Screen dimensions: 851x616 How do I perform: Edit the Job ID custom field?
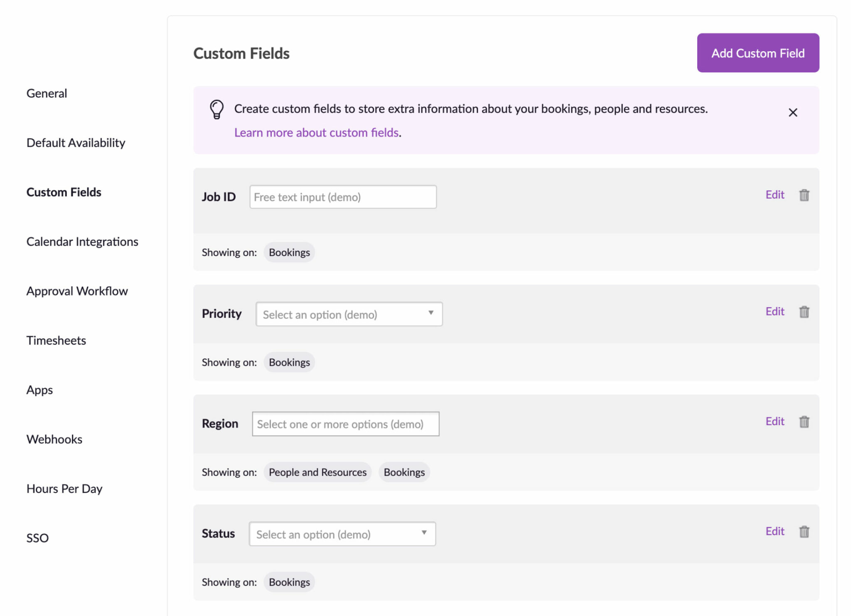tap(775, 195)
